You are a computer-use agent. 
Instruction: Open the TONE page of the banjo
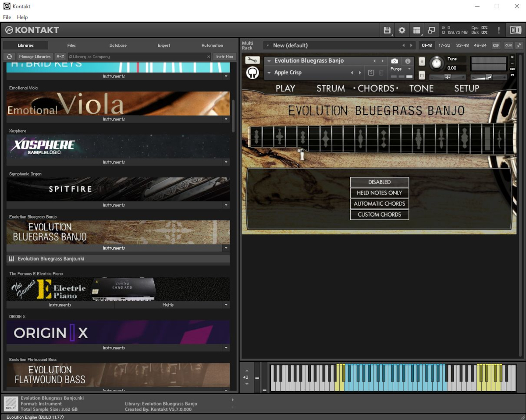coord(421,88)
